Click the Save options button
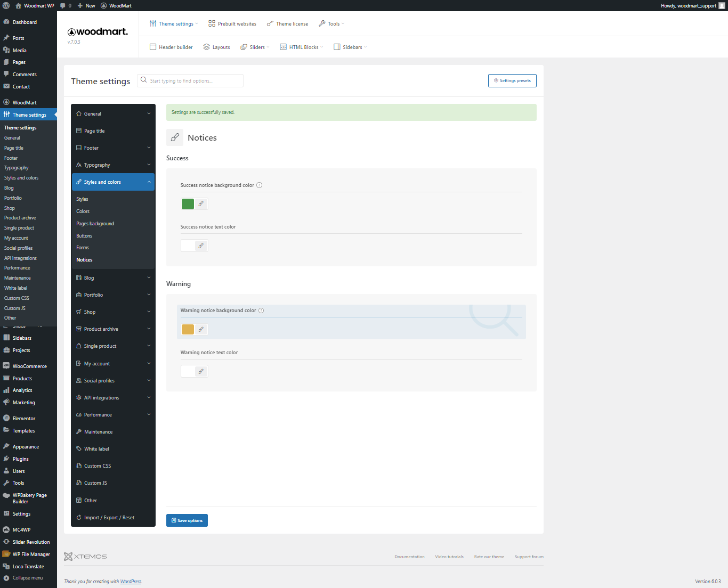This screenshot has height=588, width=728. pyautogui.click(x=187, y=520)
